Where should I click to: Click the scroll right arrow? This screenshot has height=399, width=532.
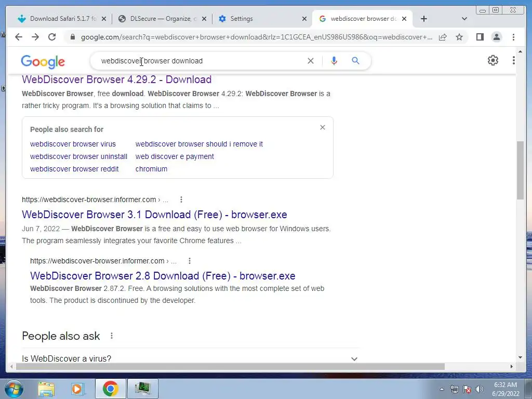click(x=511, y=366)
